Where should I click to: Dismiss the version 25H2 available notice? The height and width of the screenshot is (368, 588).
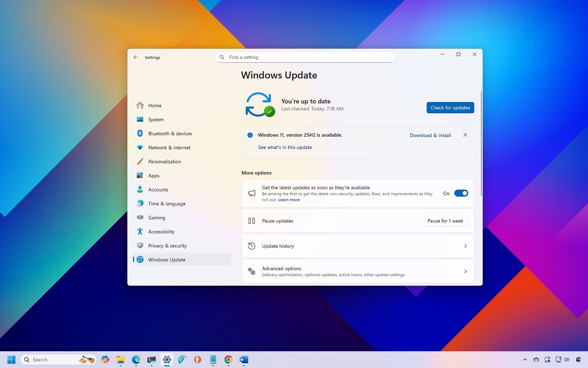(465, 135)
